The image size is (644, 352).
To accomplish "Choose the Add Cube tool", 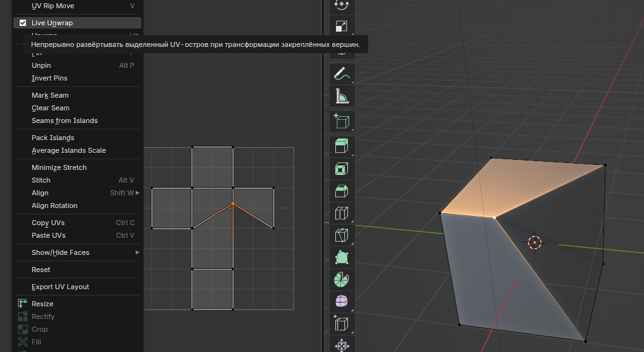I will coord(342,121).
